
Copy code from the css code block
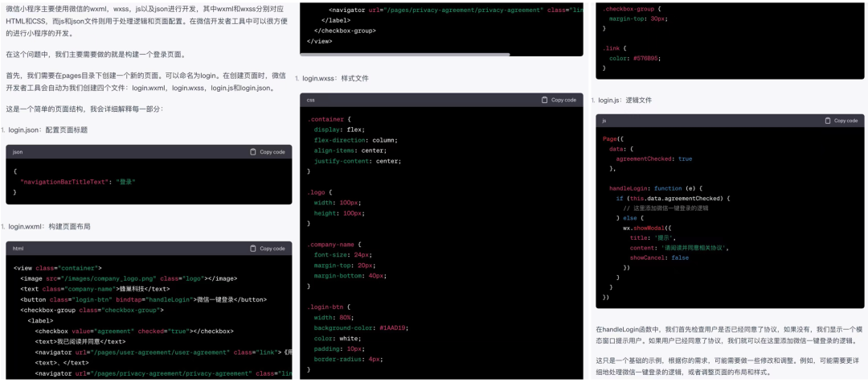tap(559, 100)
